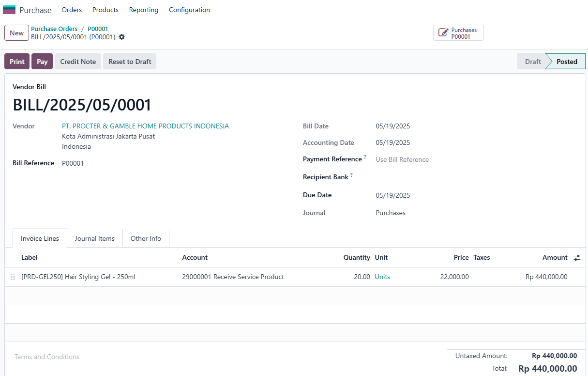588x376 pixels.
Task: Switch to the Invoice Lines tab
Action: point(40,238)
